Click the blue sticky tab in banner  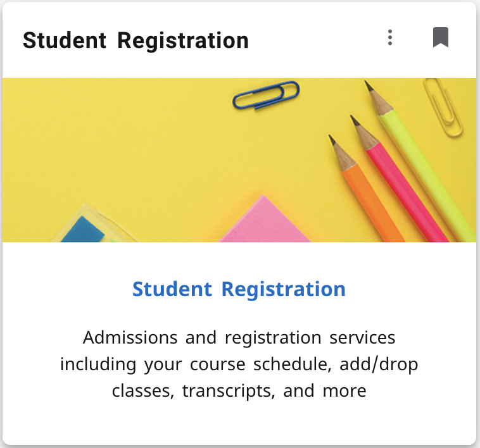82,229
